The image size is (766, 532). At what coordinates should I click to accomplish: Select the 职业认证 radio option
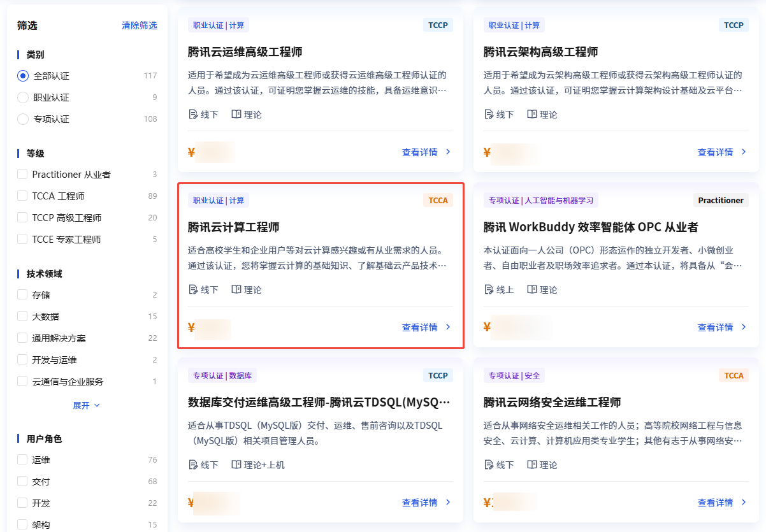23,97
